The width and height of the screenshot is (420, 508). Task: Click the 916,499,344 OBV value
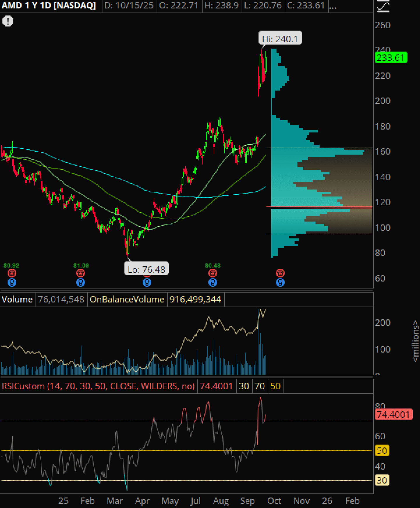tap(195, 300)
